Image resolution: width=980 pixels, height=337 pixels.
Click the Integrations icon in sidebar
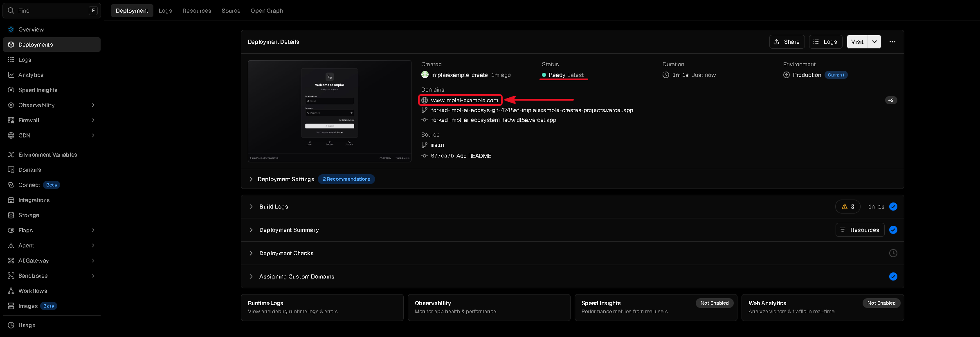(11, 200)
